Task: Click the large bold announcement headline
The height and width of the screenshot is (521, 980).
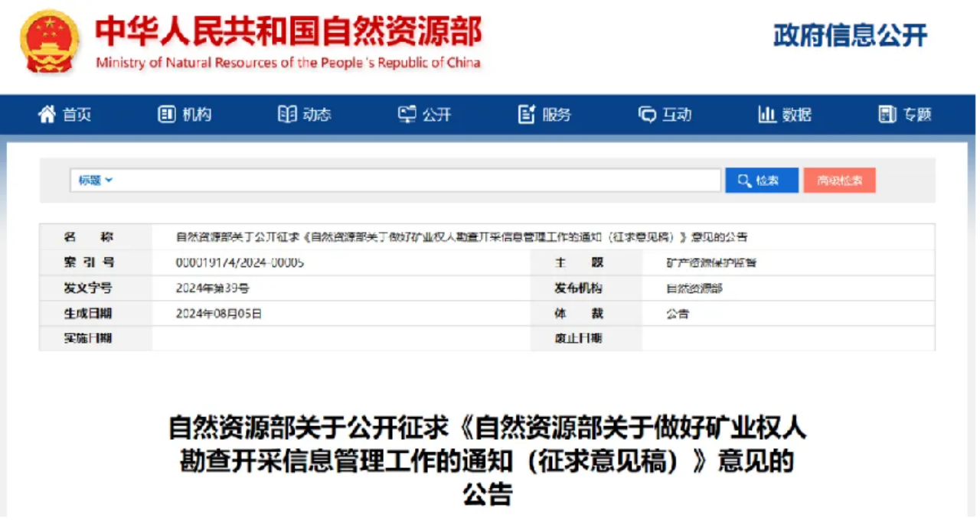Action: tap(487, 460)
